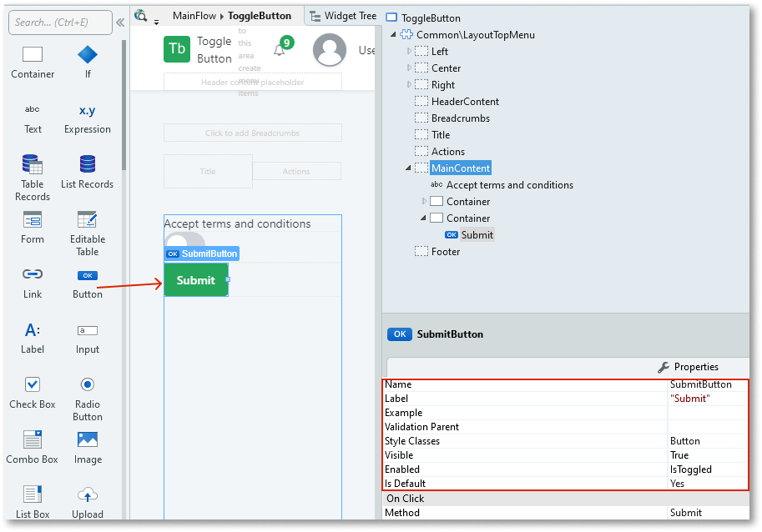Click the green Submit button
Screen dimensions: 762x532
(x=196, y=280)
